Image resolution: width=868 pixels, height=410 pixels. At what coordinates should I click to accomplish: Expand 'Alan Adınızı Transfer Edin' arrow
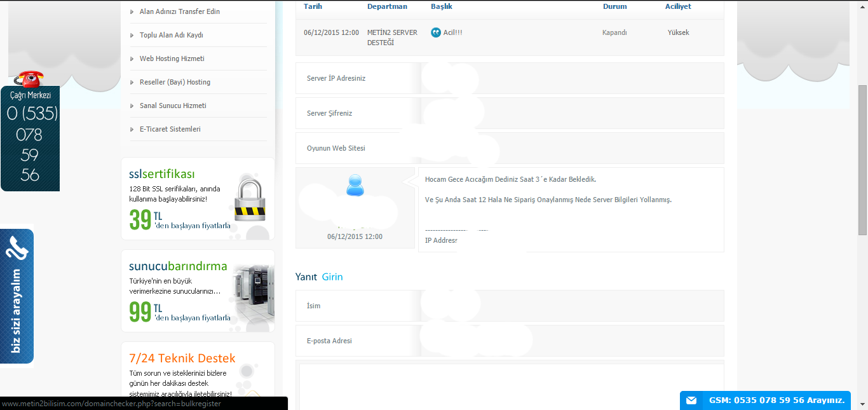point(132,11)
